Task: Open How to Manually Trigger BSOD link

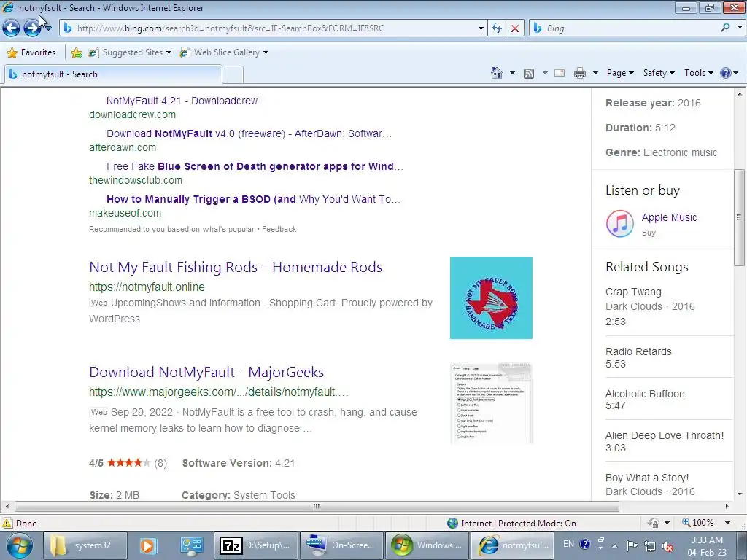Action: (253, 200)
